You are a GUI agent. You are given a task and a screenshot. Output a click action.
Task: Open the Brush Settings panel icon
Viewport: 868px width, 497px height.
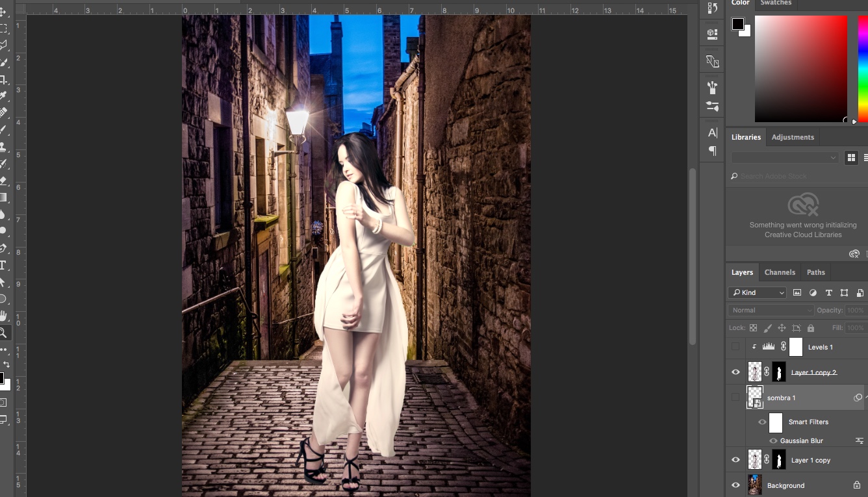pyautogui.click(x=712, y=106)
